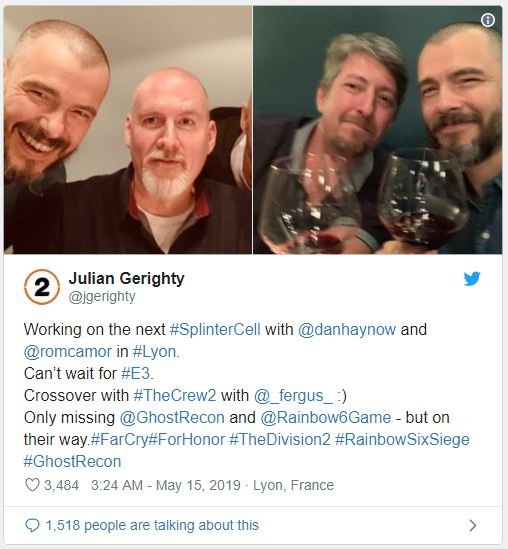Open the #Lyon hashtag
508x549 pixels.
(x=154, y=352)
